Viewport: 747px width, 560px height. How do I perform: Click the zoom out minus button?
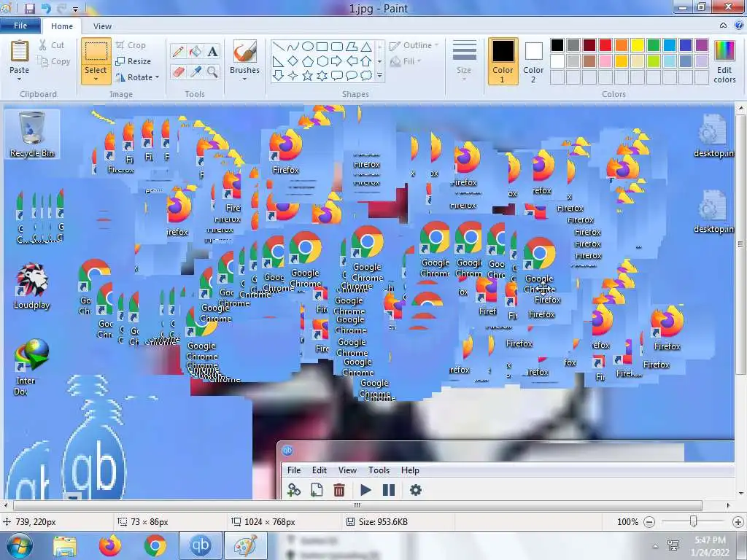[x=649, y=522]
